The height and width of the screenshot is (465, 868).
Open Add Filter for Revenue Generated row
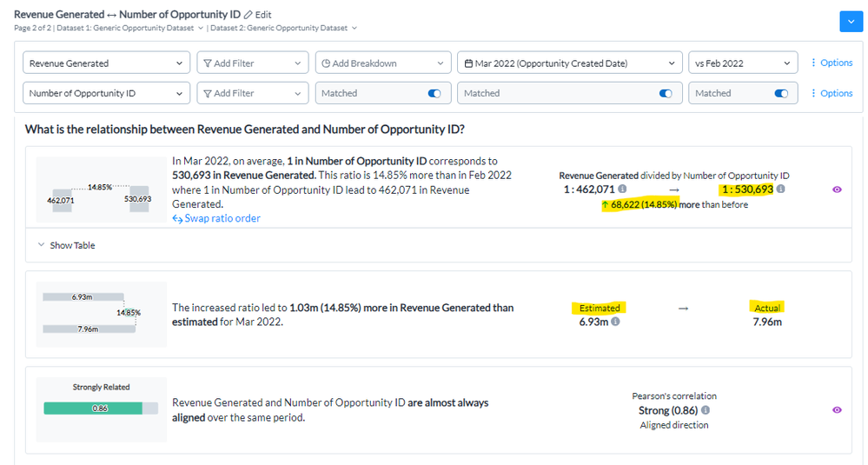(x=253, y=63)
